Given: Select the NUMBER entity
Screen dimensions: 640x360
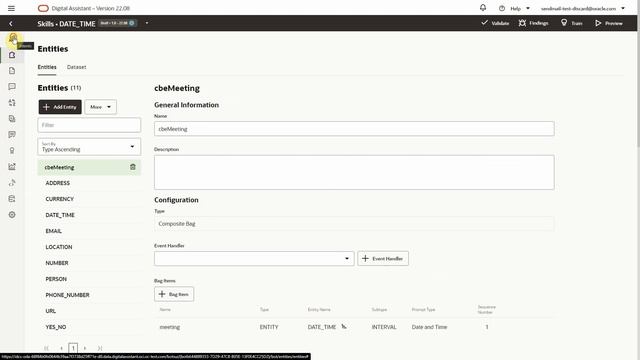Looking at the screenshot, I should [89, 263].
